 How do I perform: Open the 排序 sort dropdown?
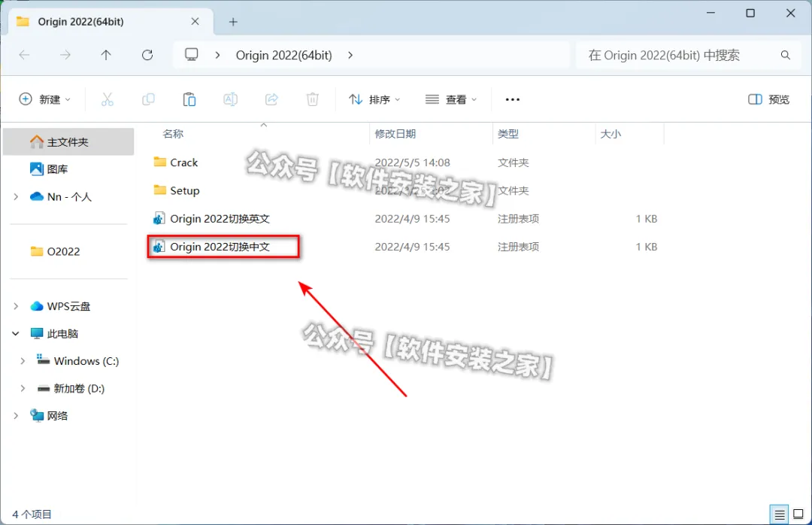tap(374, 99)
